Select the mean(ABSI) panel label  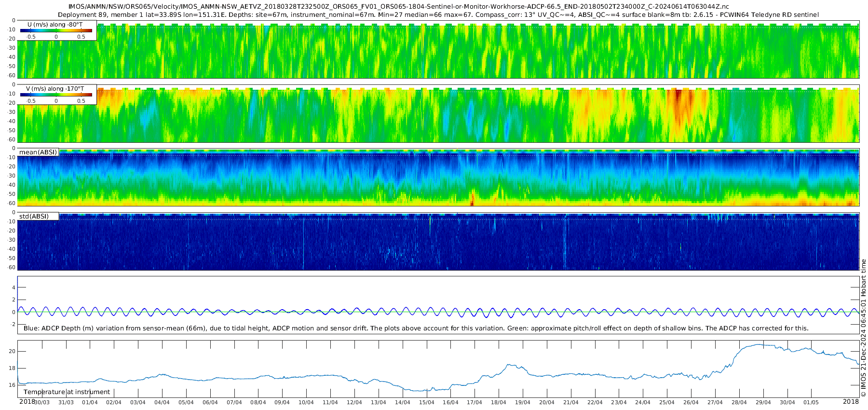click(x=38, y=152)
